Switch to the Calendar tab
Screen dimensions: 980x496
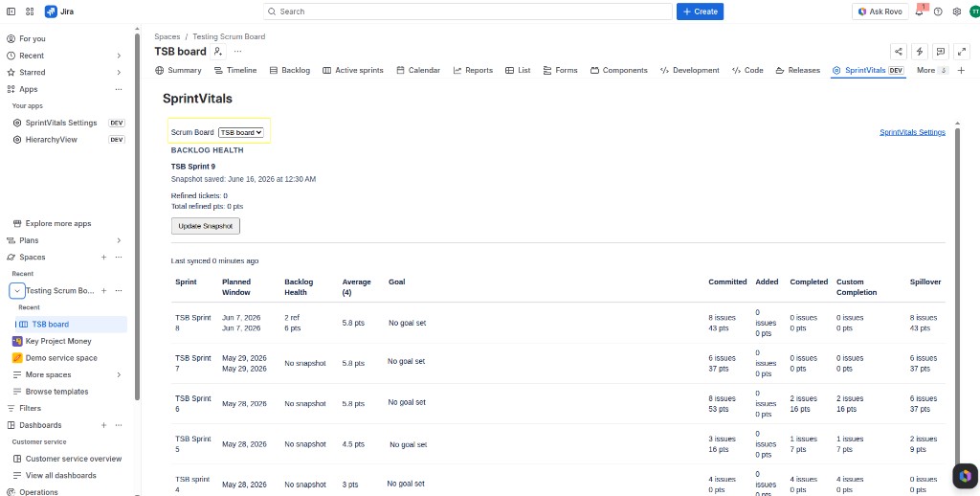click(419, 70)
